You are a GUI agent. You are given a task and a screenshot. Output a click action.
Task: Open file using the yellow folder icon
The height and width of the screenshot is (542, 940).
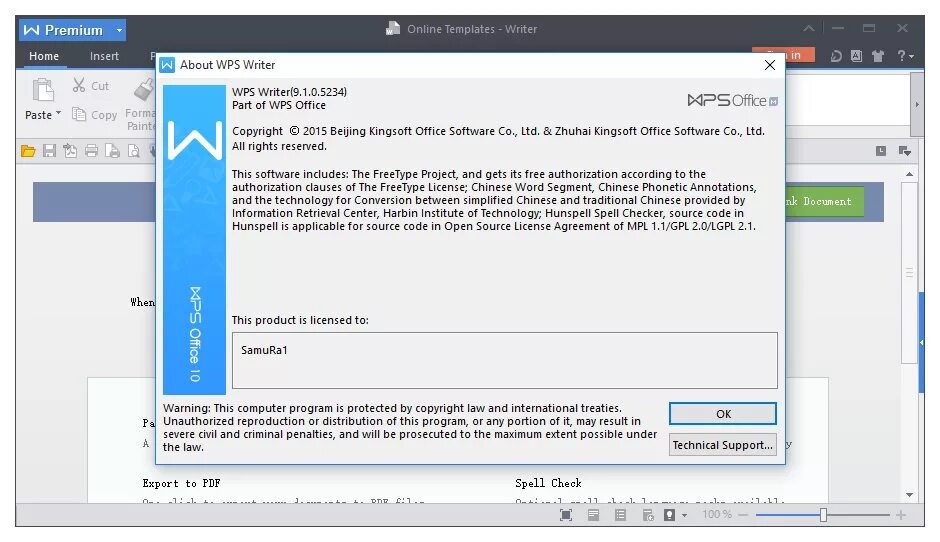[x=28, y=151]
